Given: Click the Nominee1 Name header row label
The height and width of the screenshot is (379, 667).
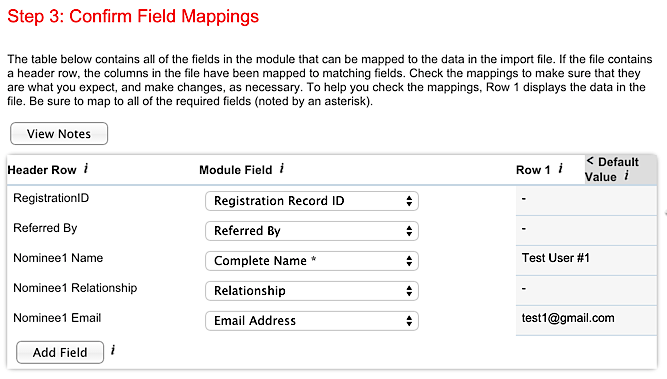Looking at the screenshot, I should 58,258.
